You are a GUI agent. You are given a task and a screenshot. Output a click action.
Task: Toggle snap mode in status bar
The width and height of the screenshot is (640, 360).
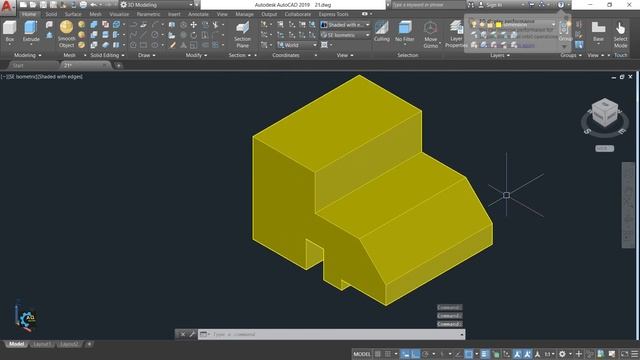point(388,354)
